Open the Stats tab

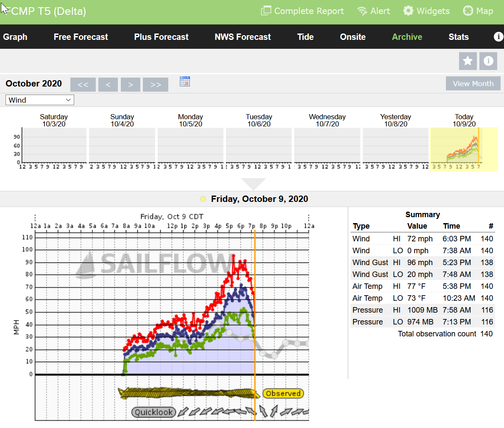click(x=459, y=37)
